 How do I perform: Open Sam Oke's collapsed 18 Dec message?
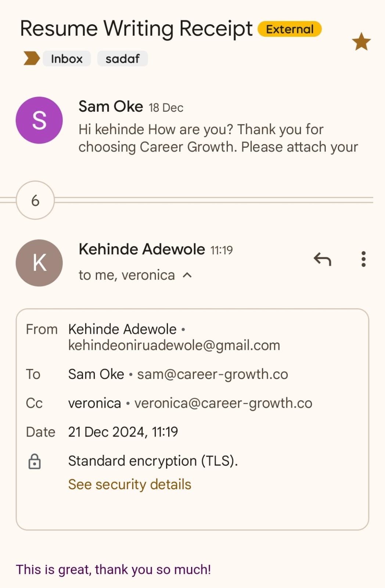218,138
